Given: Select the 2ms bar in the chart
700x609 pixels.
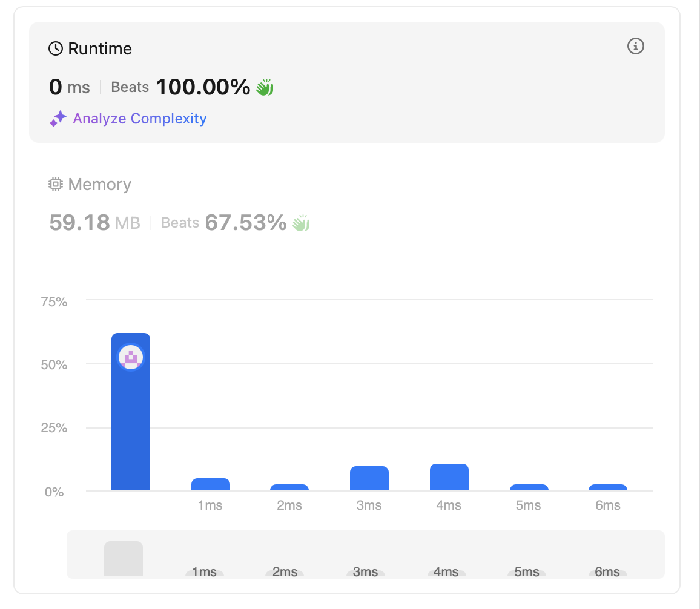Looking at the screenshot, I should 289,487.
